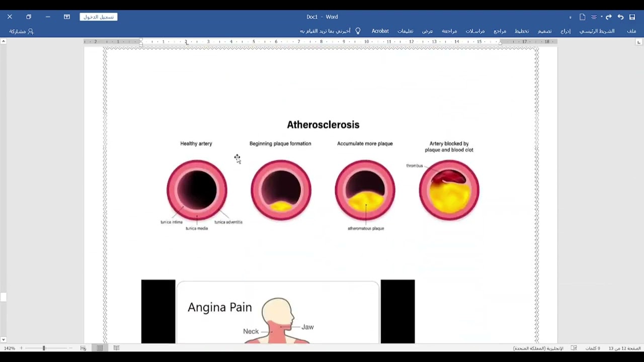Click the word count in the status bar
Image resolution: width=644 pixels, height=362 pixels.
pyautogui.click(x=593, y=348)
